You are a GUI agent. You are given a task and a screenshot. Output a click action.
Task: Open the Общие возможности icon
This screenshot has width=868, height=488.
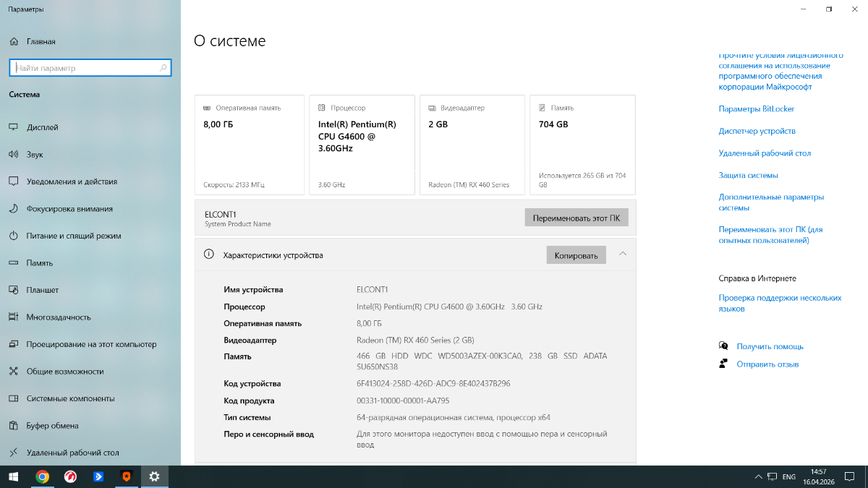(x=13, y=372)
